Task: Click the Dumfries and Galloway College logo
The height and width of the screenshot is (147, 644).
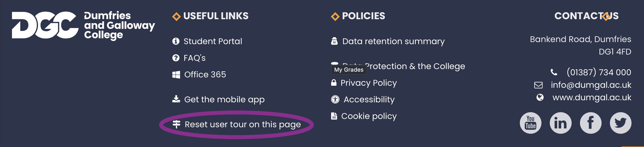Action: [x=83, y=25]
